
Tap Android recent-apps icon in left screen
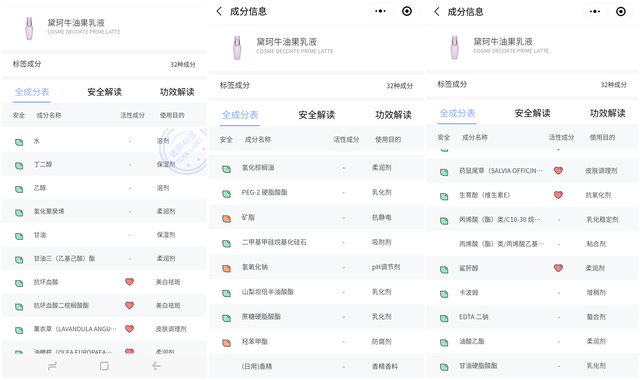pyautogui.click(x=52, y=366)
